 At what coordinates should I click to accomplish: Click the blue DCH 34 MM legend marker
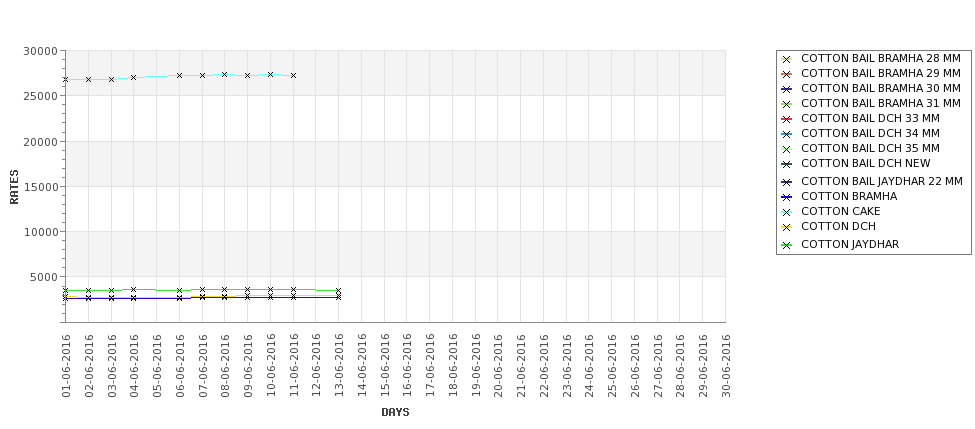coord(787,134)
